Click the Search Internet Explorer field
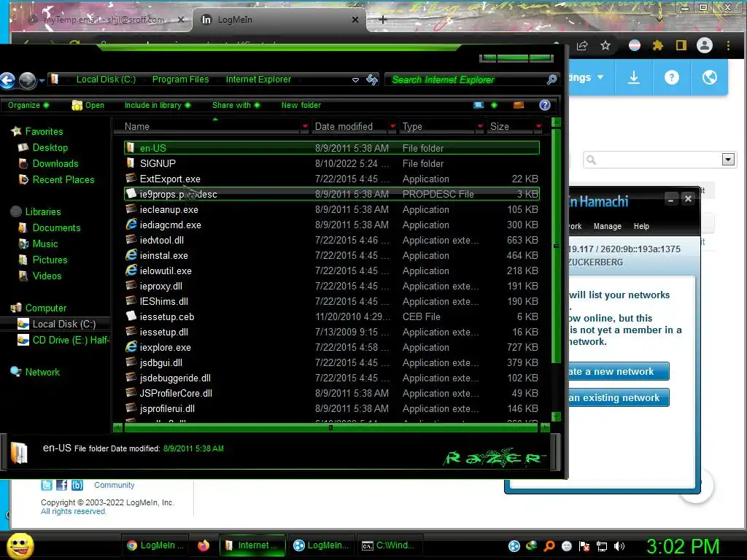 (x=467, y=79)
